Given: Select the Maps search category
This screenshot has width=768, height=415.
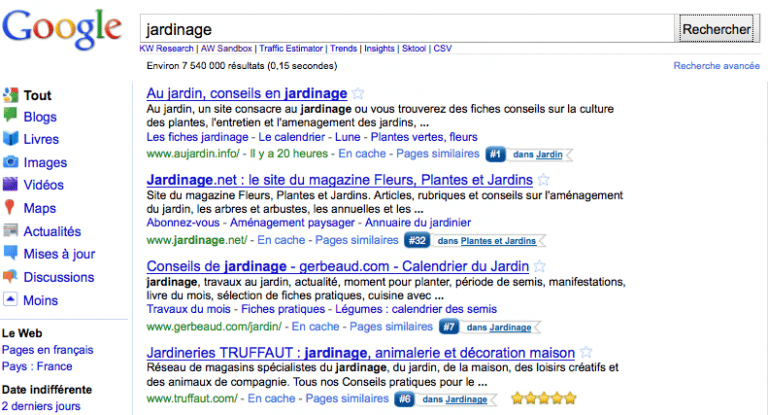Looking at the screenshot, I should 40,208.
